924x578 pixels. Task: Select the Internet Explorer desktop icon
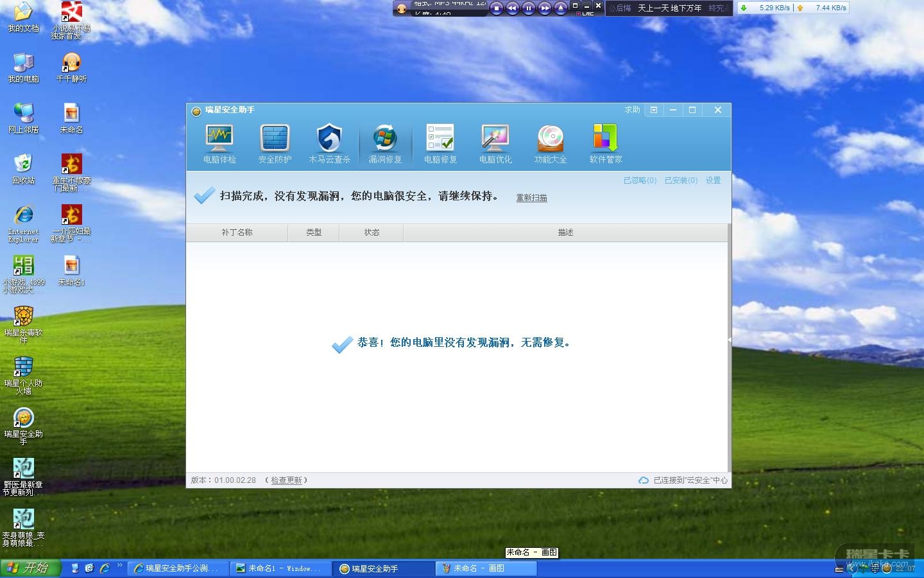coord(23,223)
